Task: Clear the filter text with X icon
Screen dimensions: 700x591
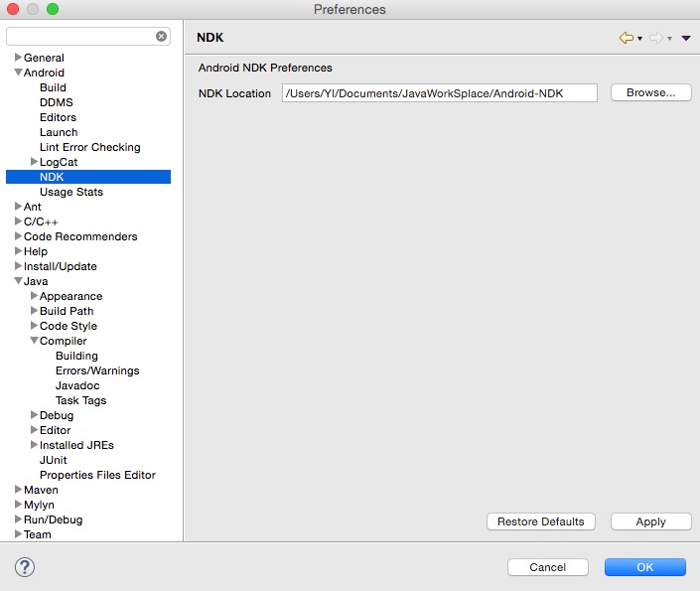Action: pyautogui.click(x=161, y=37)
